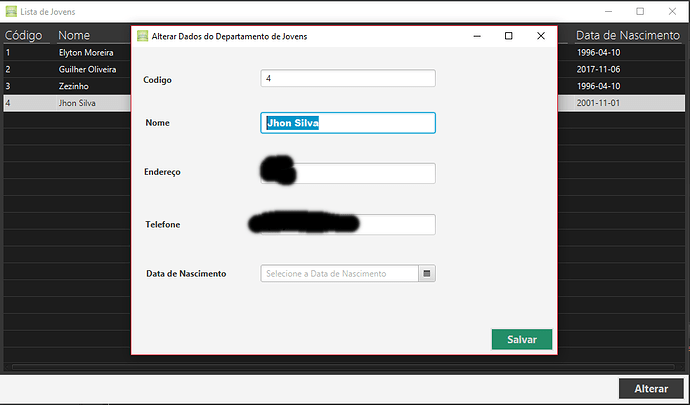
Task: Maximize the Alterar Dados dialog
Action: (509, 36)
